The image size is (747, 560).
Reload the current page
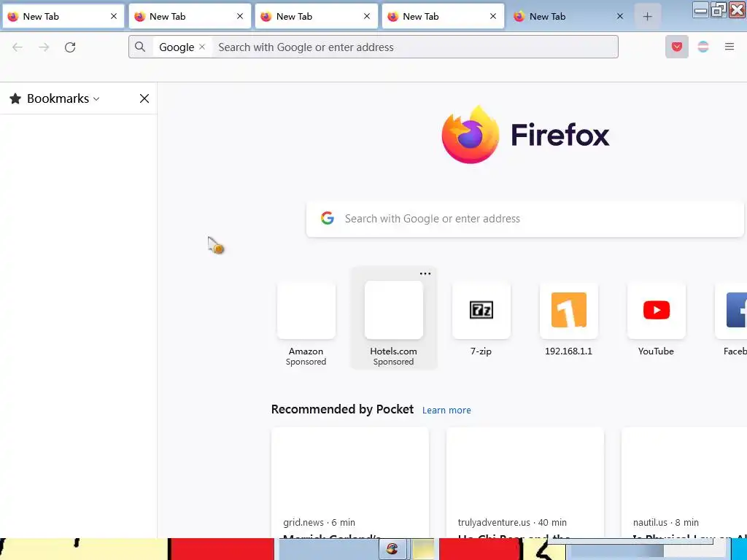(x=70, y=47)
